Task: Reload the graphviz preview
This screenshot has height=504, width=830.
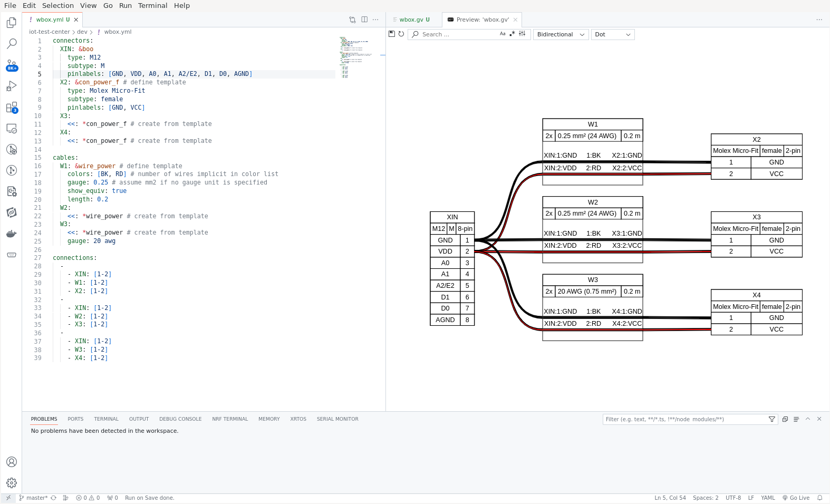Action: (401, 34)
